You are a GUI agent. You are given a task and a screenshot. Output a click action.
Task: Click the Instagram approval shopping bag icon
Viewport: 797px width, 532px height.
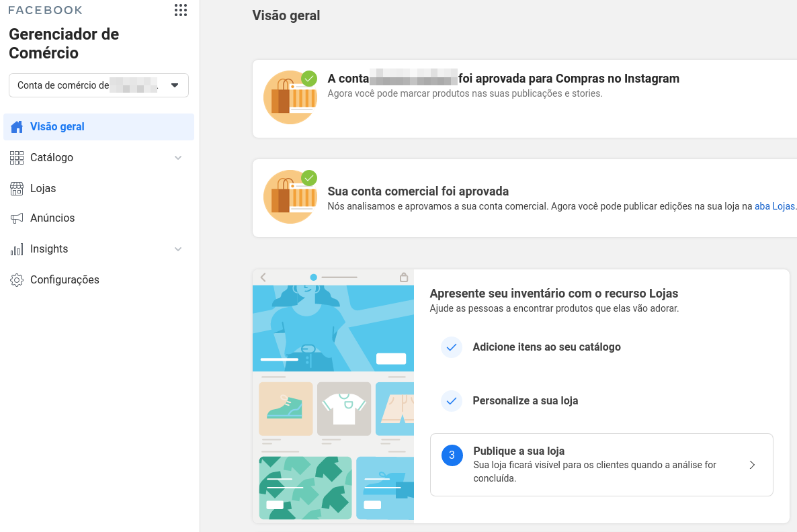click(x=290, y=97)
